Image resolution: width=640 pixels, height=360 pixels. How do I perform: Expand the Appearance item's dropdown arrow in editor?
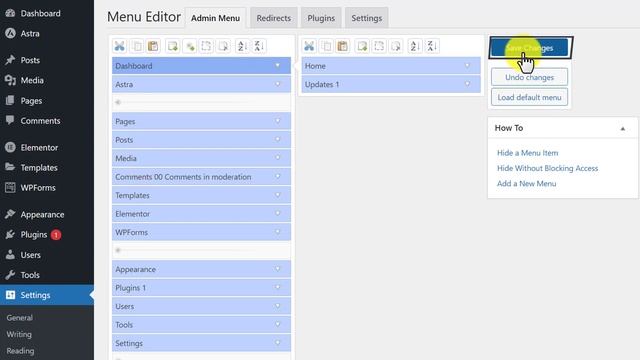(x=278, y=269)
